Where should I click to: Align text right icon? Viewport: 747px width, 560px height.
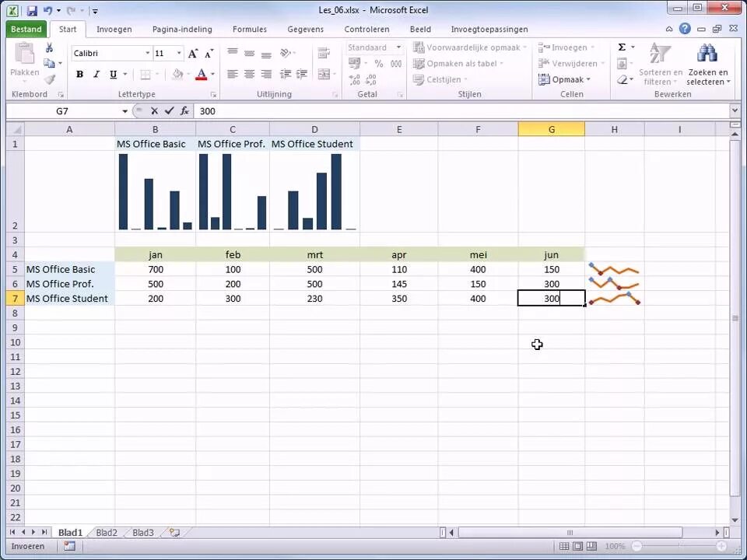pos(266,75)
